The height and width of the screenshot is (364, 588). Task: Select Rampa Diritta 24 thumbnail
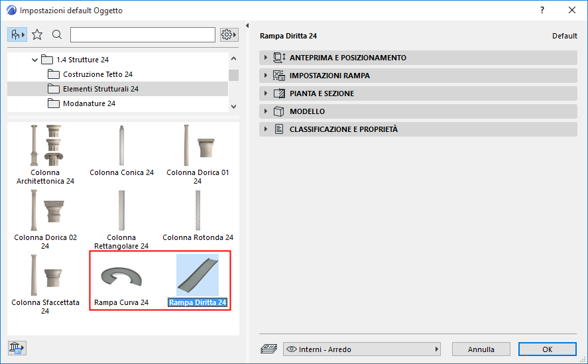click(x=198, y=274)
